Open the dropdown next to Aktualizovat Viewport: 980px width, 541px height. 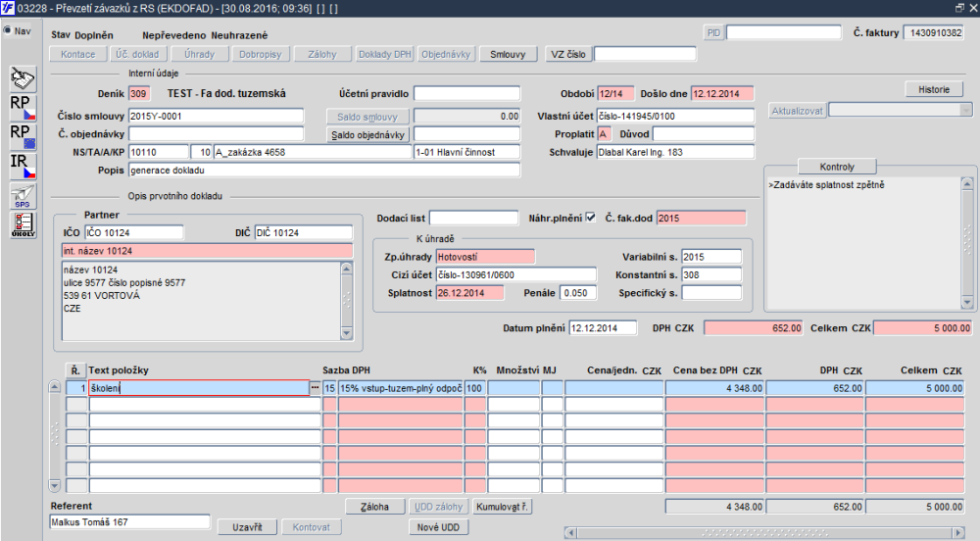(966, 111)
